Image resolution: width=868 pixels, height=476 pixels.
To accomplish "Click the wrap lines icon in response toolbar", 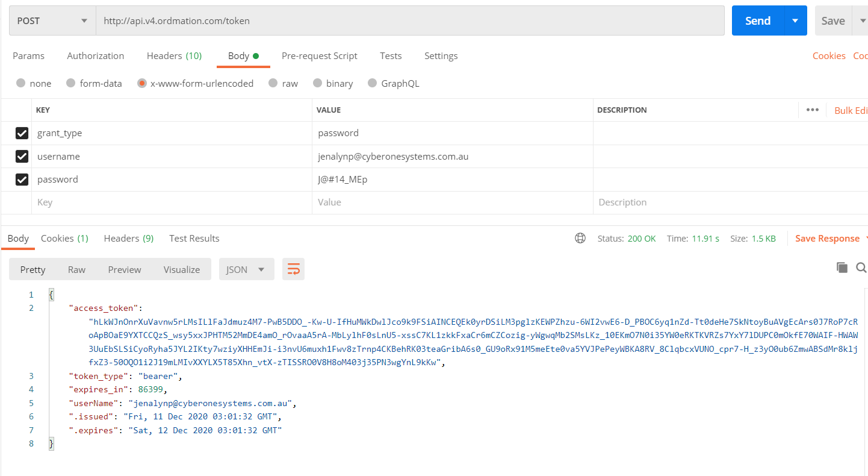I will (293, 269).
